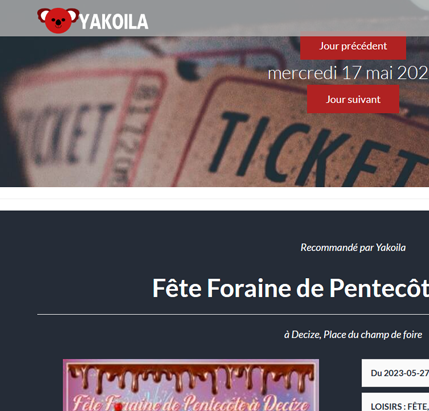Click the LOISIRS : FÊTE category box
The height and width of the screenshot is (411, 429).
pyautogui.click(x=395, y=402)
